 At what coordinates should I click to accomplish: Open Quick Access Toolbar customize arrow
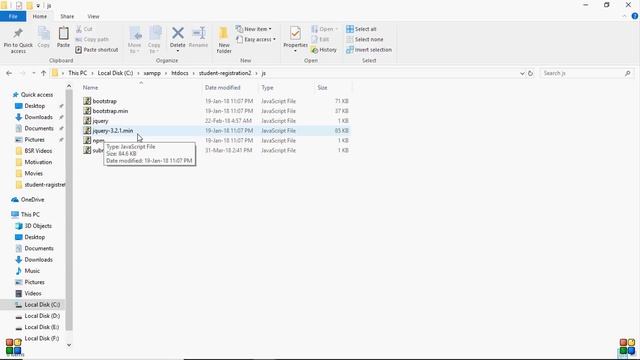coord(38,6)
